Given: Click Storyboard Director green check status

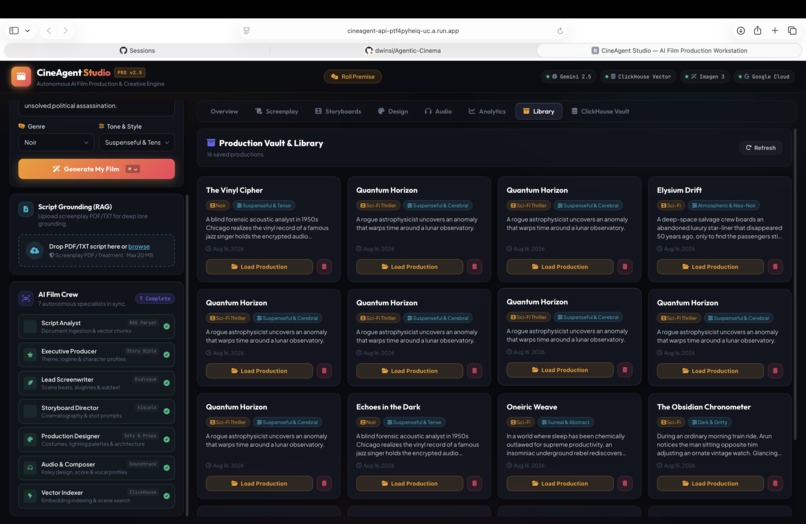Looking at the screenshot, I should coord(167,411).
